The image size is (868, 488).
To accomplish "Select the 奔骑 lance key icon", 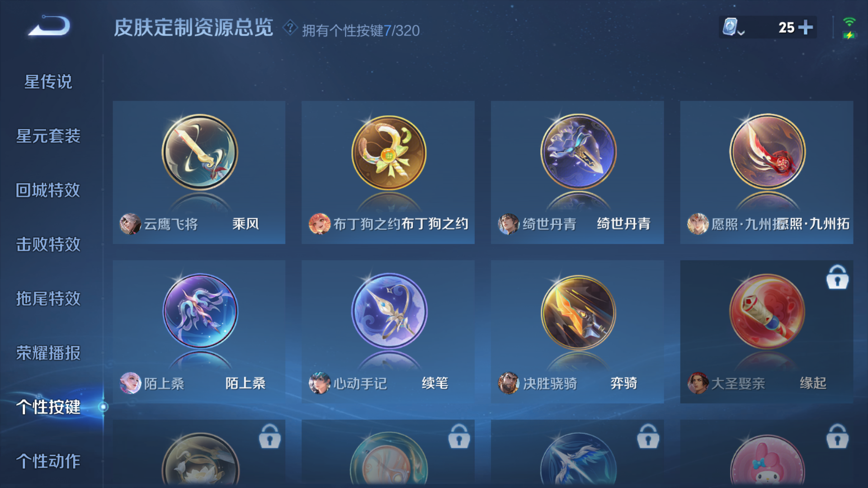I will click(578, 312).
